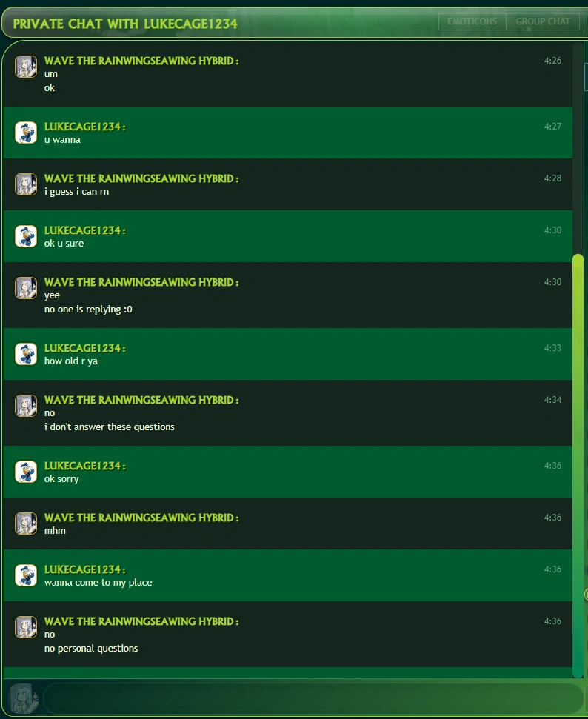Click Lukecage1234's avatar beside 'wanna come to my place'
The height and width of the screenshot is (719, 588).
pos(26,575)
